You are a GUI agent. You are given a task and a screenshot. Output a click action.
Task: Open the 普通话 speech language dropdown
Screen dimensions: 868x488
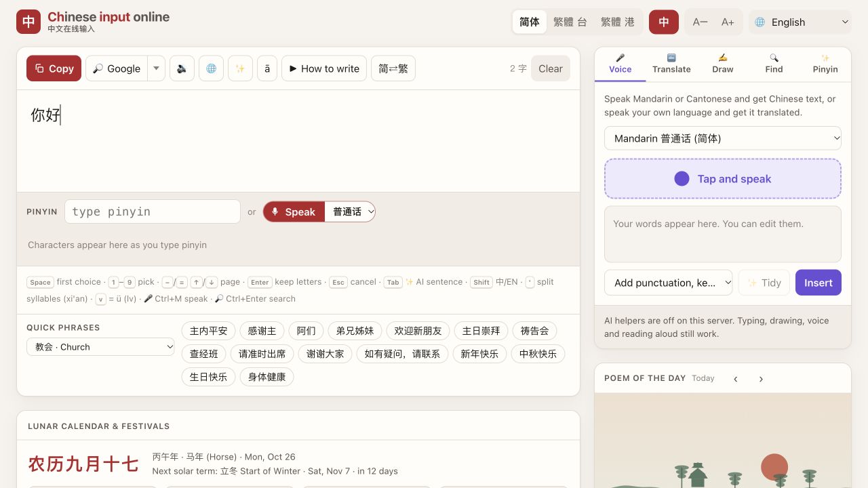(x=350, y=211)
